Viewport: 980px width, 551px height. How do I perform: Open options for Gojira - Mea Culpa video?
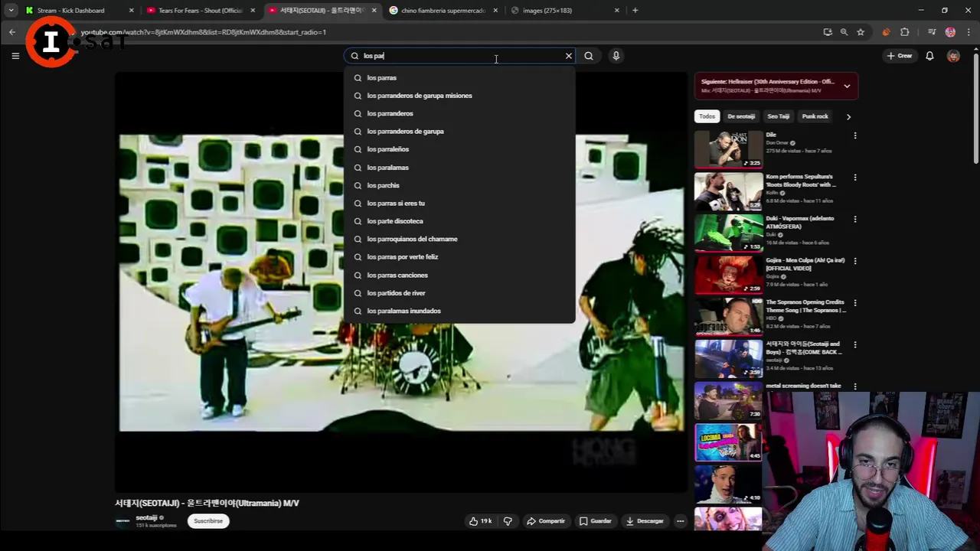[x=855, y=261]
